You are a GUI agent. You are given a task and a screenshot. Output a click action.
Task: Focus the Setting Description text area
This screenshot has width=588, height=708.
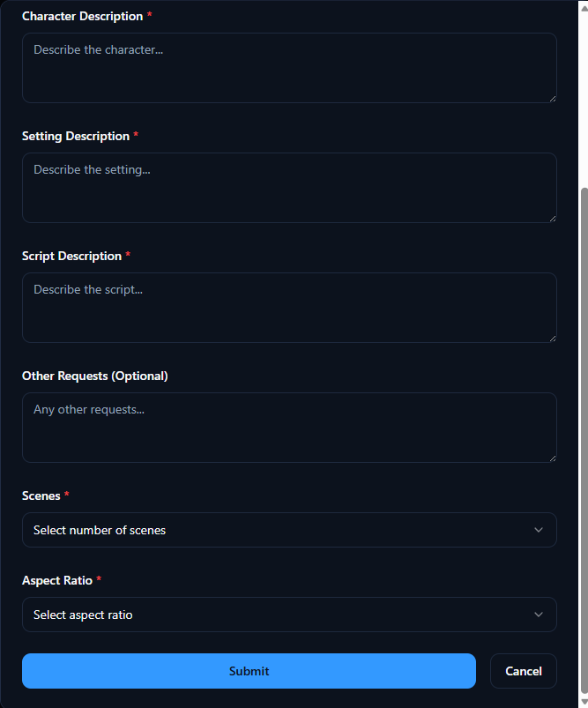pyautogui.click(x=289, y=188)
